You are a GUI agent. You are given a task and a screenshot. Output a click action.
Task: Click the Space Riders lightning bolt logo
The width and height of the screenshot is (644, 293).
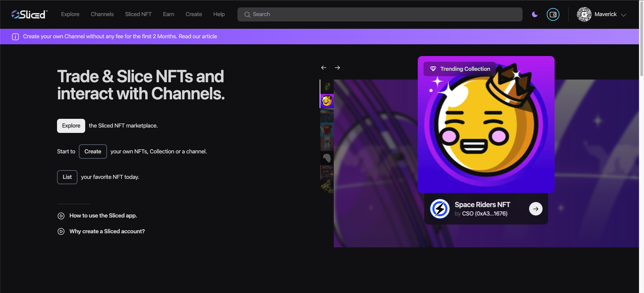pos(440,209)
